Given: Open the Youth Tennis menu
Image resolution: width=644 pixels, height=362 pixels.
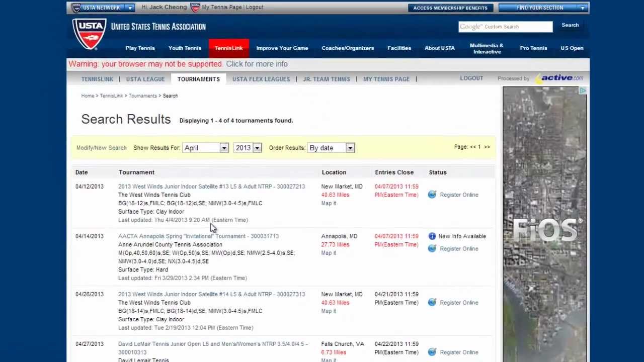Looking at the screenshot, I should [x=185, y=48].
